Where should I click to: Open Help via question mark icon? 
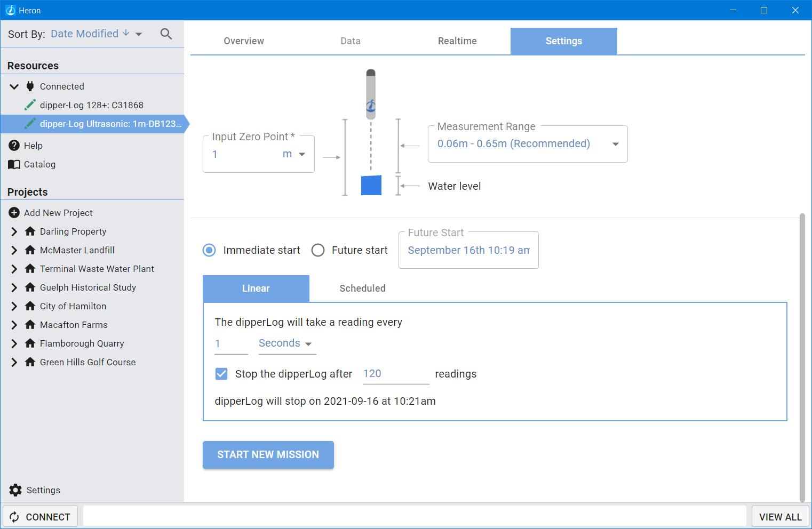14,146
